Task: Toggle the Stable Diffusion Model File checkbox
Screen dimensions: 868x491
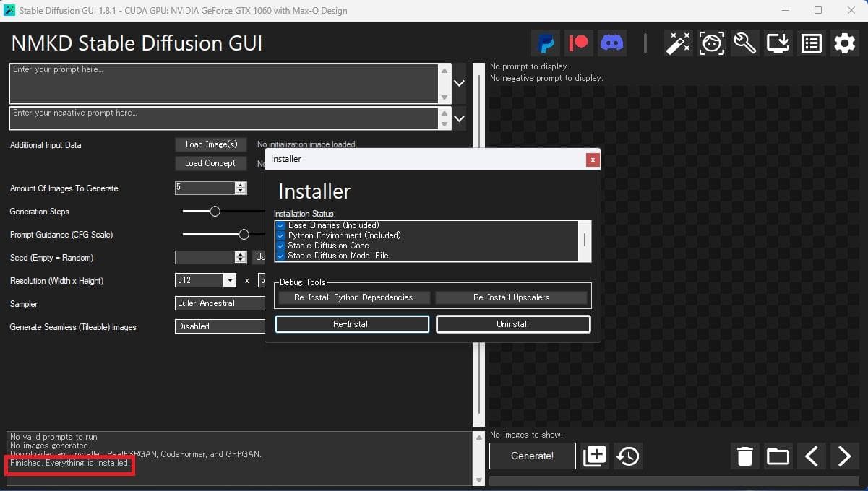Action: coord(281,256)
